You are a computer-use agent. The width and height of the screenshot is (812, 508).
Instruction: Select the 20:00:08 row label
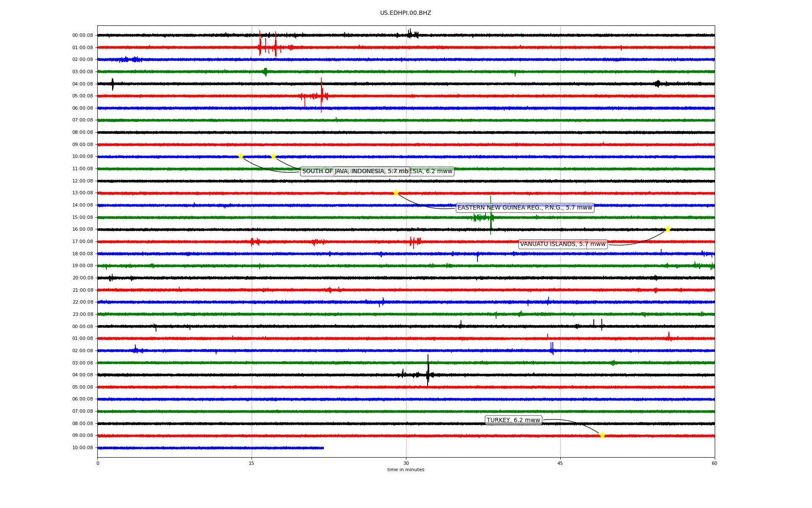[82, 278]
